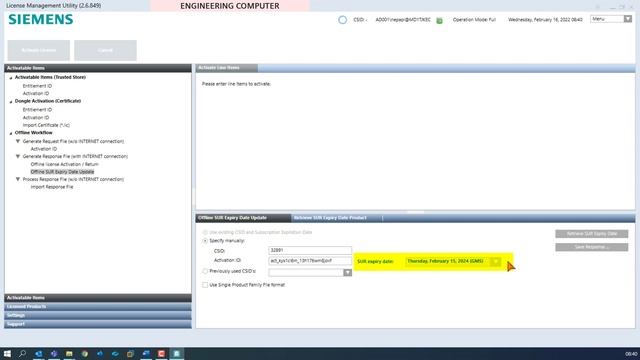This screenshot has width=640, height=360.
Task: Open the 'Licensed Products' sidebar section
Action: click(98, 307)
